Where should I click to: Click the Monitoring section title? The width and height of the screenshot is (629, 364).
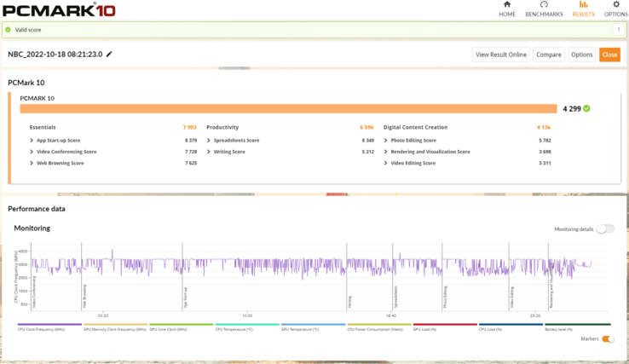[x=32, y=228]
